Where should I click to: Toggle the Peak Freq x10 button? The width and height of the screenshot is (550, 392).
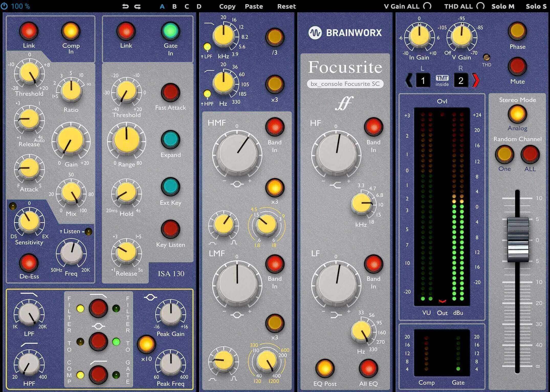pos(146,344)
